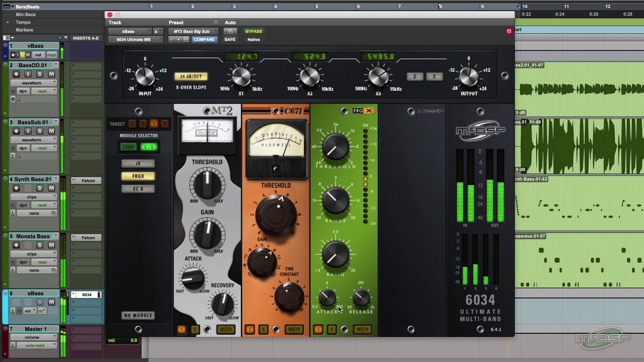Click the Tempo ruler label
Screen dimensions: 644x362
tap(23, 23)
